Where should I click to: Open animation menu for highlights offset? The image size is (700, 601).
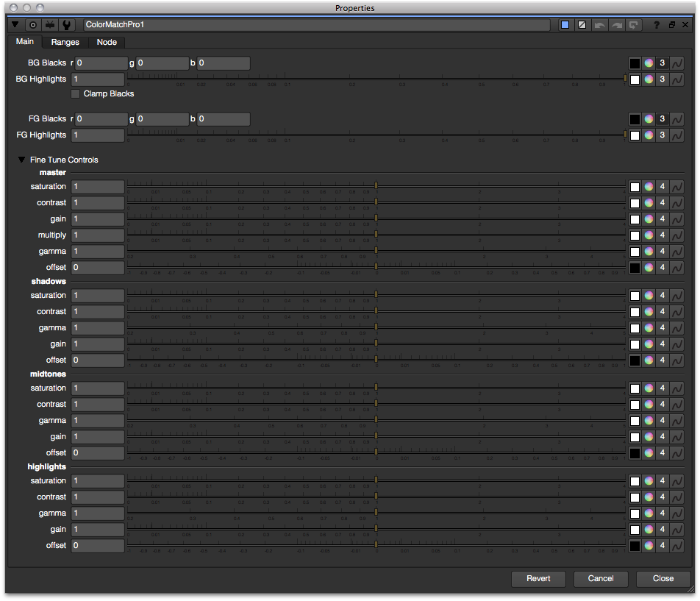[x=677, y=546]
